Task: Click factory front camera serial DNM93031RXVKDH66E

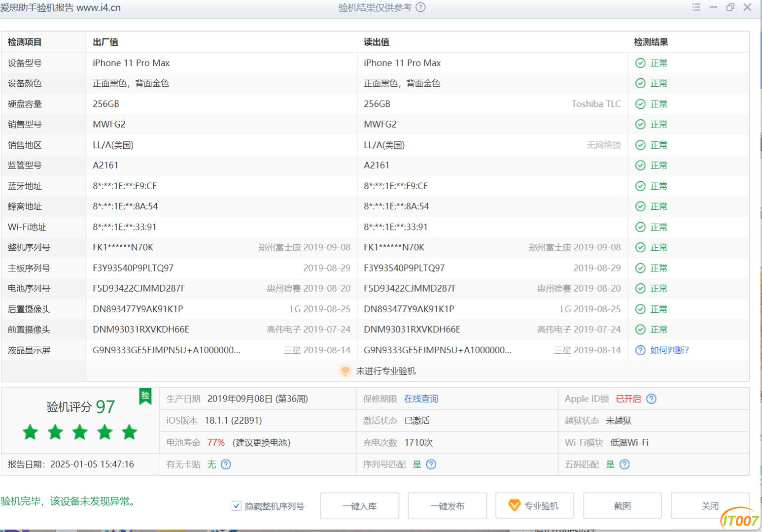Action: tap(141, 330)
